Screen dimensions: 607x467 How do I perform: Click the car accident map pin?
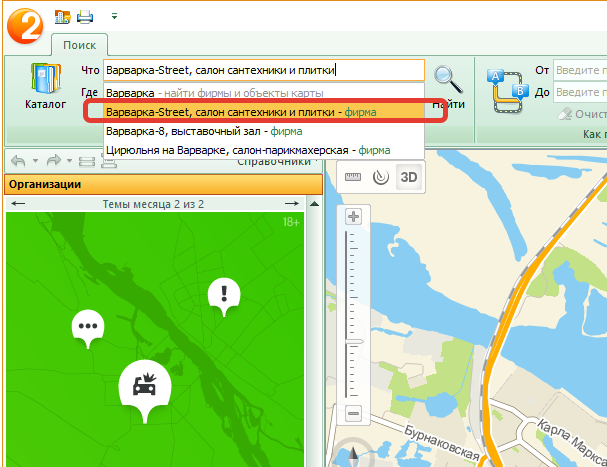145,390
